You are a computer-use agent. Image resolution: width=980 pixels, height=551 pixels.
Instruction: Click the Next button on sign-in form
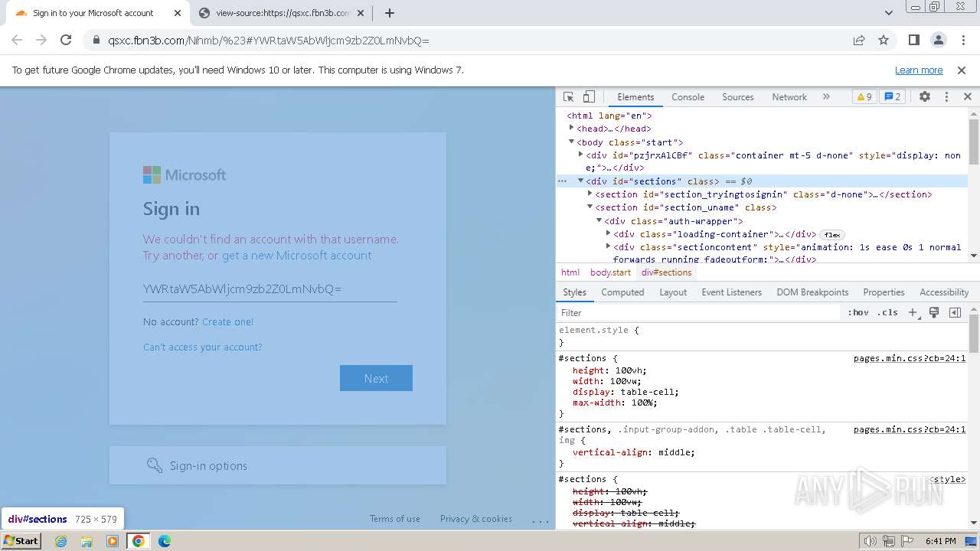[376, 378]
